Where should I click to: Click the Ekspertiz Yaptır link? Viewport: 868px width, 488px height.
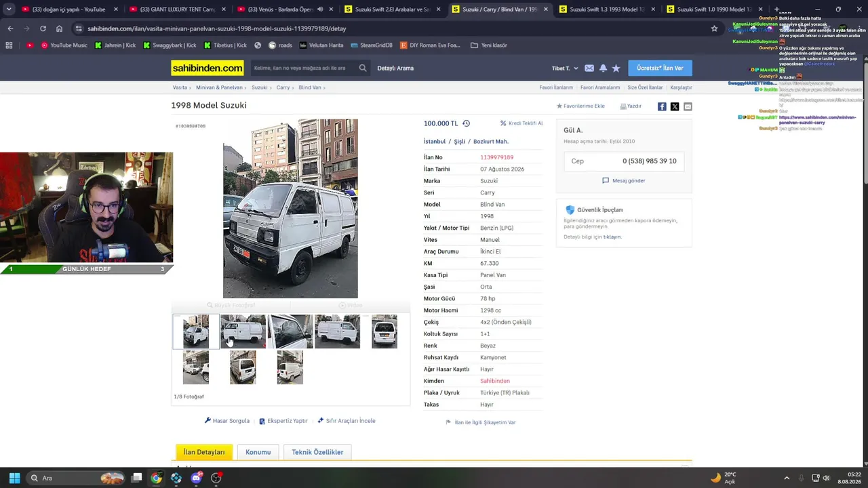(283, 421)
